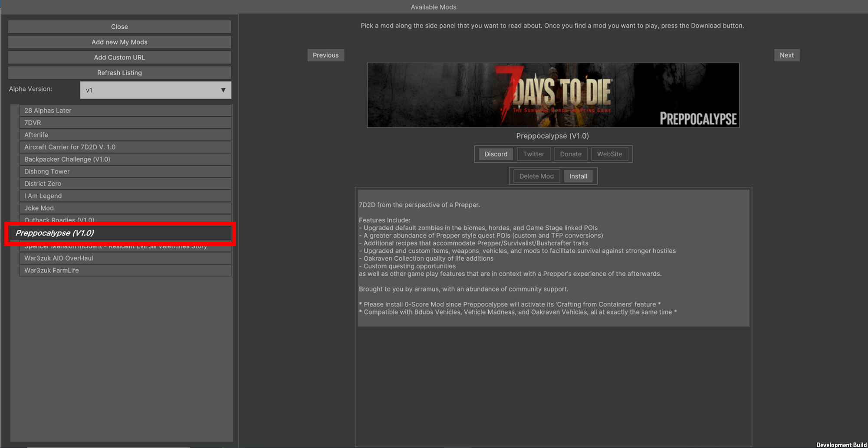Expand the v1 version selector arrow
Image resolution: width=868 pixels, height=448 pixels.
point(223,90)
